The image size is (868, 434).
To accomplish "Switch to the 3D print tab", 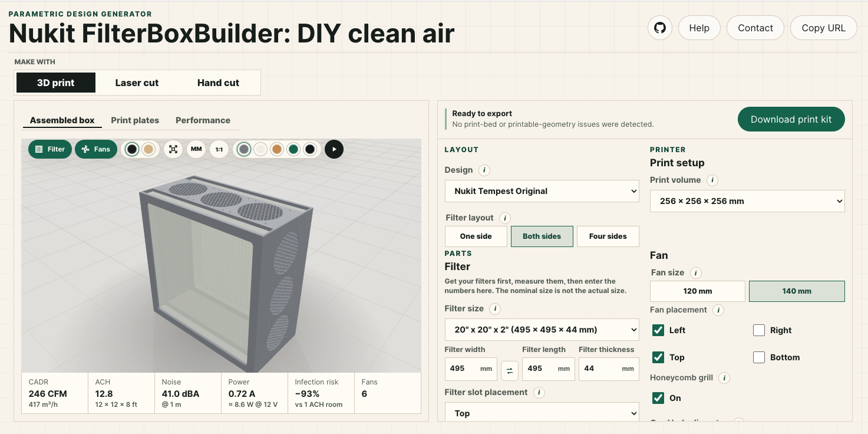I will click(56, 83).
